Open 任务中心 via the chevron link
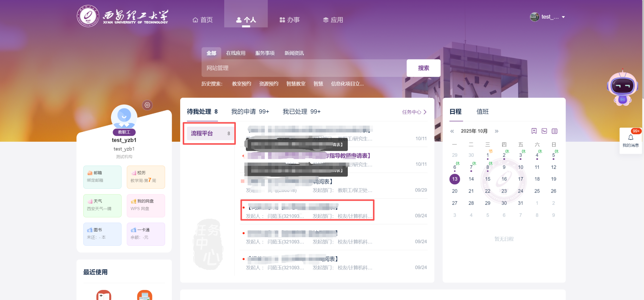Viewport: 644px width, 300px height. click(x=414, y=112)
